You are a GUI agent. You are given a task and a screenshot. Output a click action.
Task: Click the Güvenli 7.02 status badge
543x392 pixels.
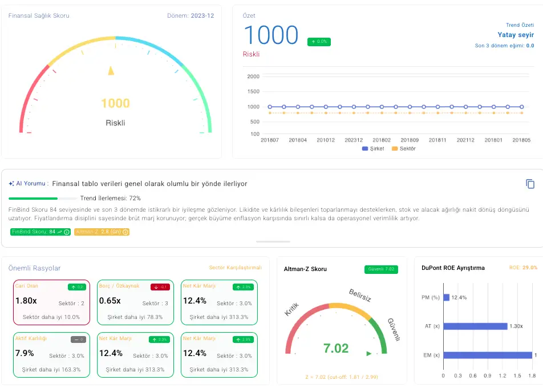[381, 269]
